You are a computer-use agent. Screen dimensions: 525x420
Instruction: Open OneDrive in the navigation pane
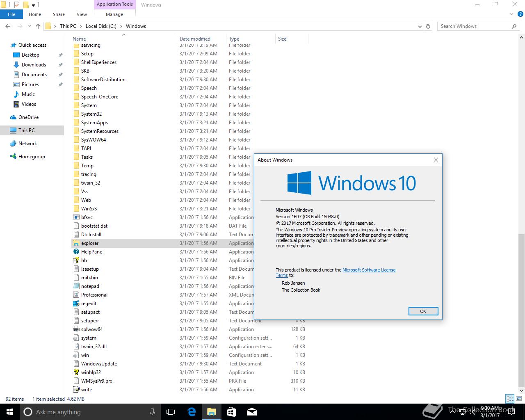28,117
